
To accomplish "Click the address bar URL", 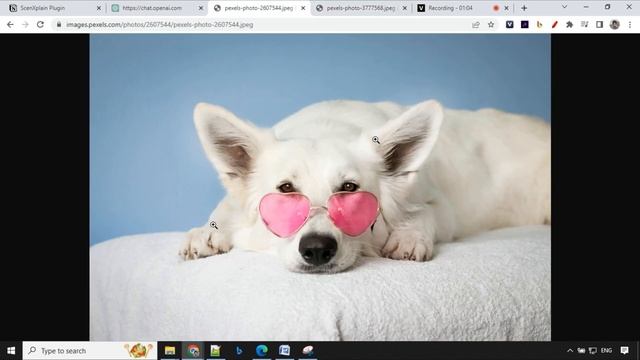I will tap(160, 25).
